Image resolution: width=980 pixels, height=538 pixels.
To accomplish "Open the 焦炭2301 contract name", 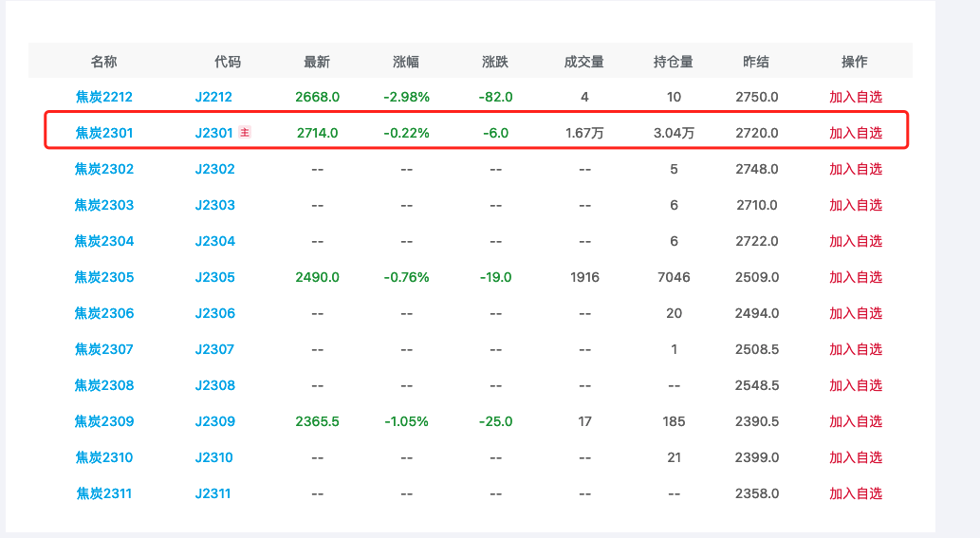I will click(104, 133).
